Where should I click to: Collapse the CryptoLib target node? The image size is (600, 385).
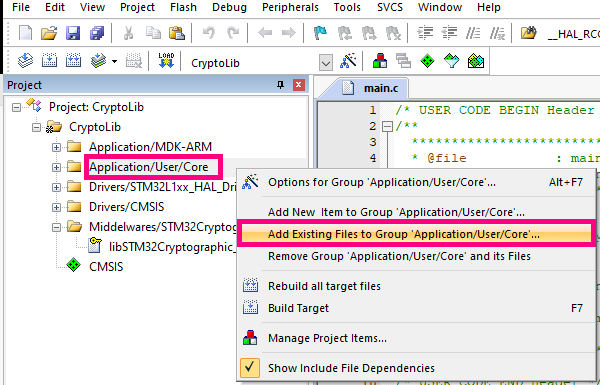(36, 127)
